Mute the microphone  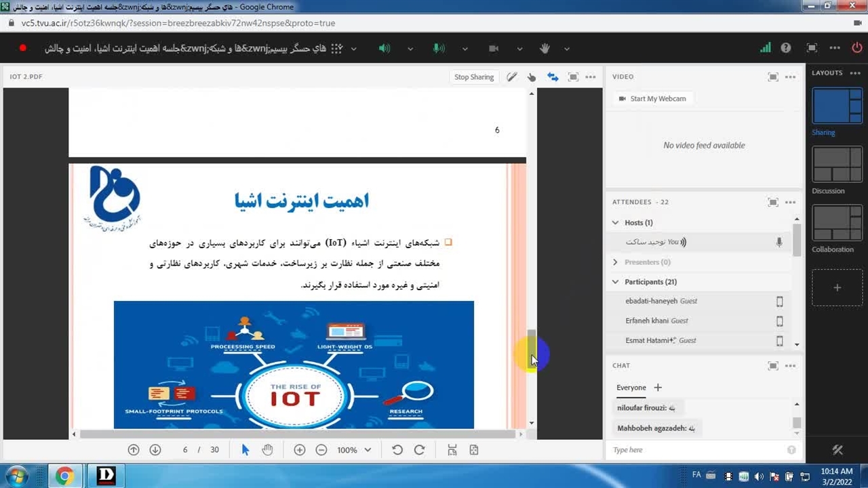[439, 48]
